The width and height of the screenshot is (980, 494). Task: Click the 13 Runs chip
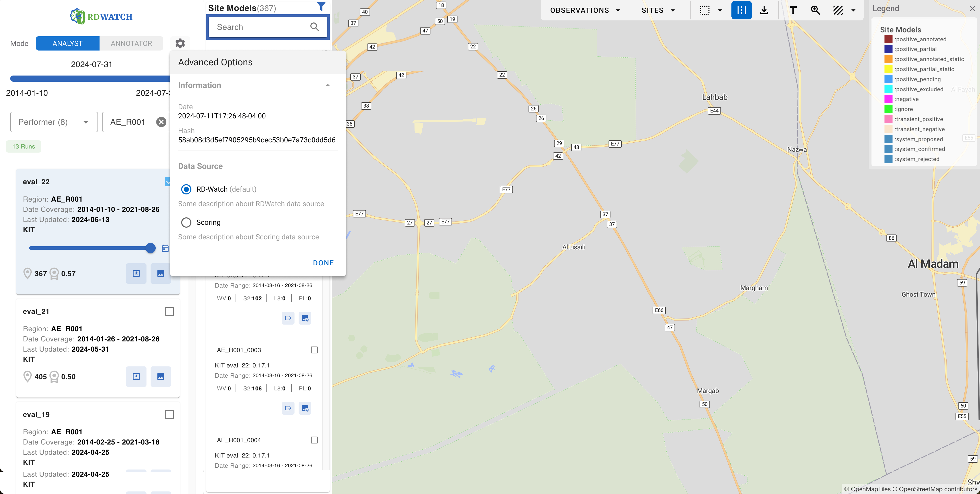(23, 146)
